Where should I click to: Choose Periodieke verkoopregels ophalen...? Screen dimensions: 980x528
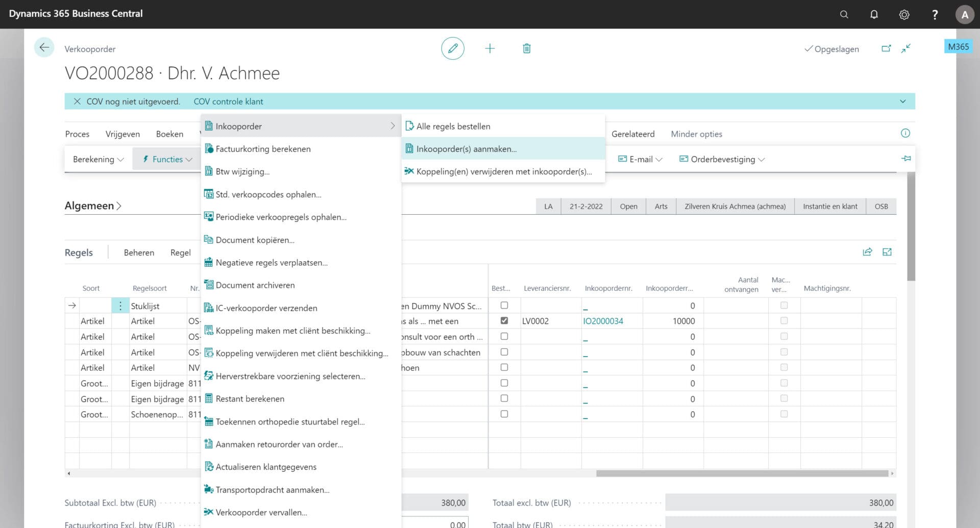coord(301,217)
